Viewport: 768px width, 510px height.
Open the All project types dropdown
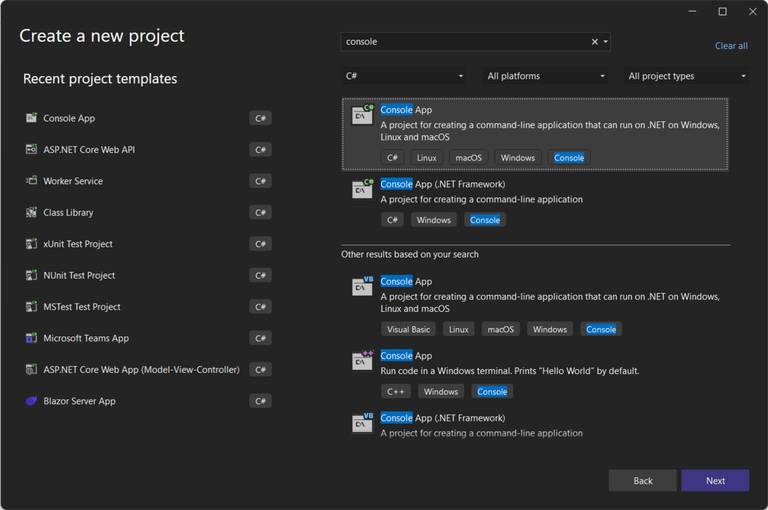(686, 76)
